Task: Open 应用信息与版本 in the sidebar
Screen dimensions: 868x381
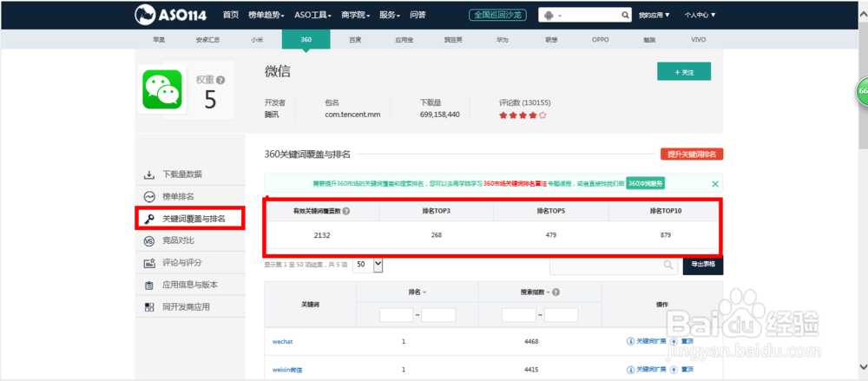Action: (190, 286)
